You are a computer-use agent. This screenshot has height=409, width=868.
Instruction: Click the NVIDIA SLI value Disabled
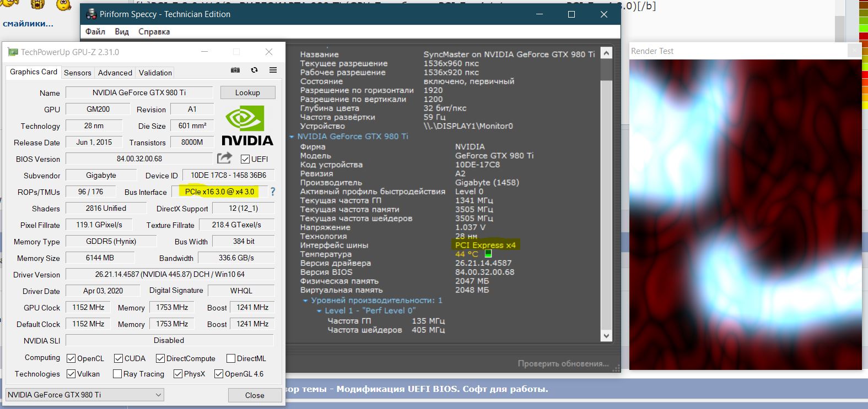click(169, 340)
